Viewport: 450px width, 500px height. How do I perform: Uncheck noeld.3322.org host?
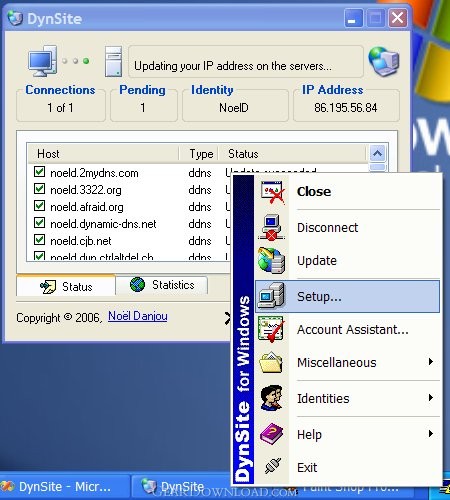(x=39, y=189)
